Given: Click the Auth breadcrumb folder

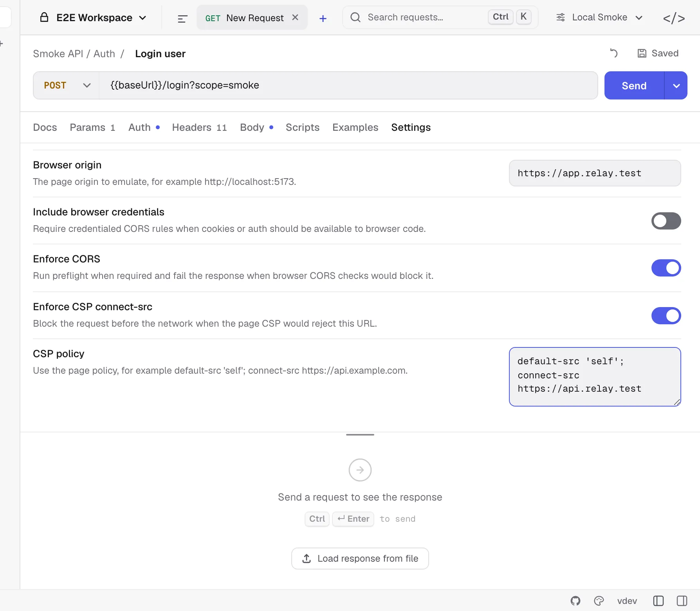Looking at the screenshot, I should (104, 54).
